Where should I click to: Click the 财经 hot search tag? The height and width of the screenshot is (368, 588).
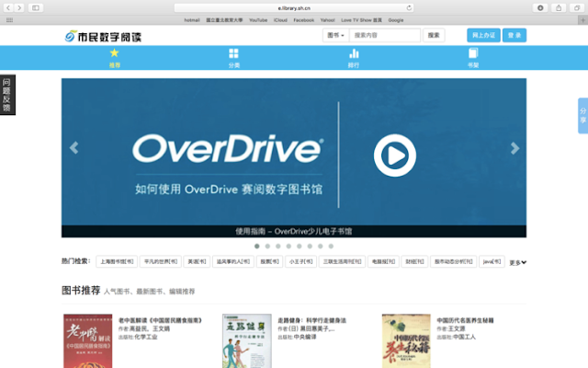tap(414, 261)
